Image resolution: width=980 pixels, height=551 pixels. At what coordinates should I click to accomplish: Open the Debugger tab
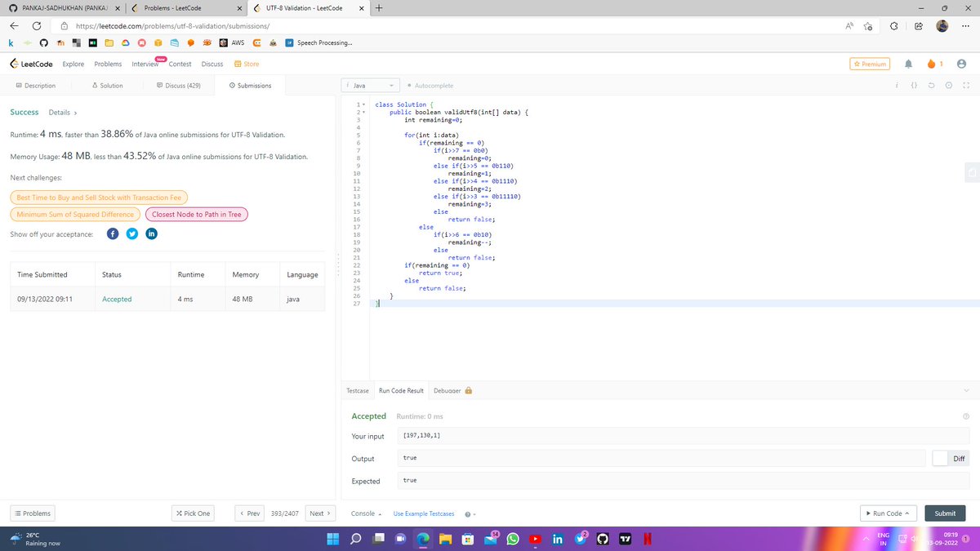click(x=452, y=391)
